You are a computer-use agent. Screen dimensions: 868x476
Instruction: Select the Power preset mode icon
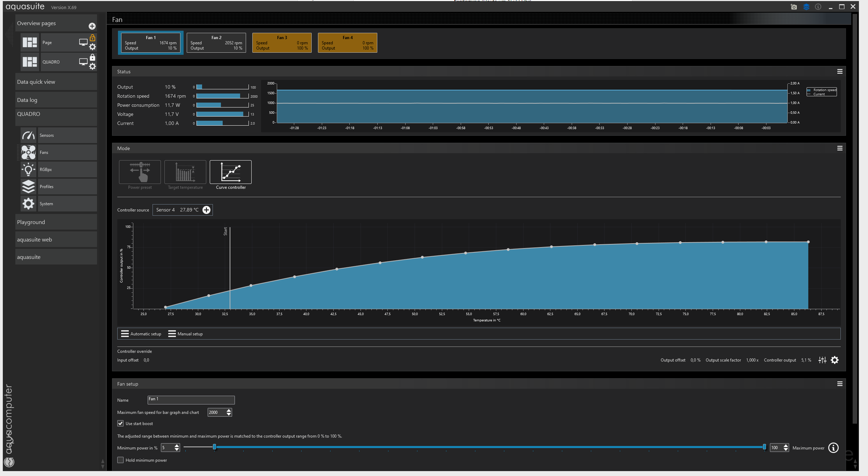(x=140, y=172)
